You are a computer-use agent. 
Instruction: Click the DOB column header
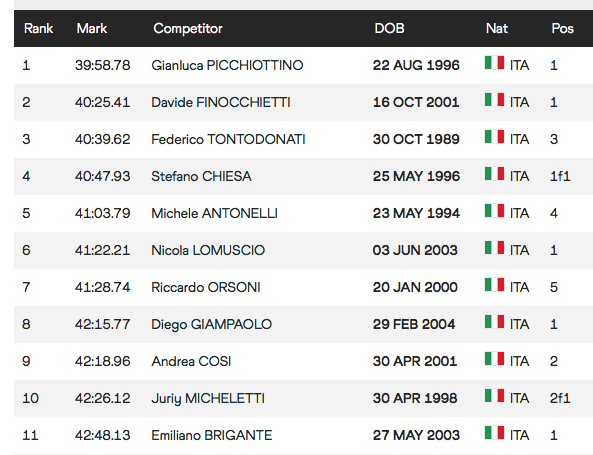click(389, 28)
